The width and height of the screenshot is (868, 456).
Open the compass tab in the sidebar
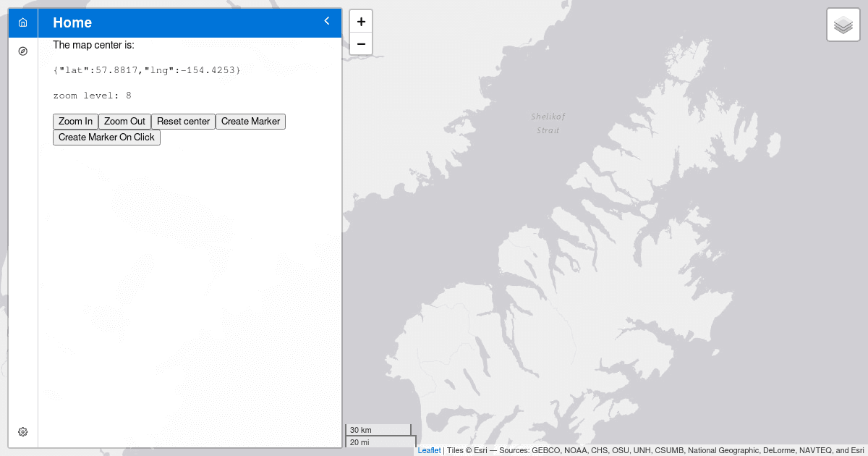click(23, 51)
